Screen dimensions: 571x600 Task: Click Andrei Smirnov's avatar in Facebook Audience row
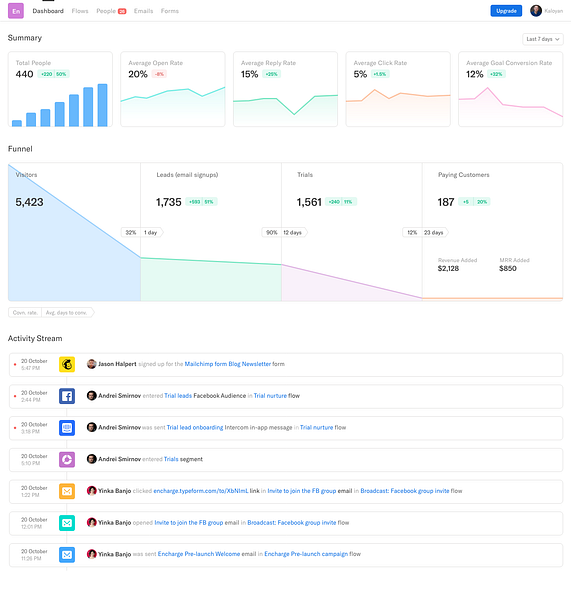(x=91, y=396)
